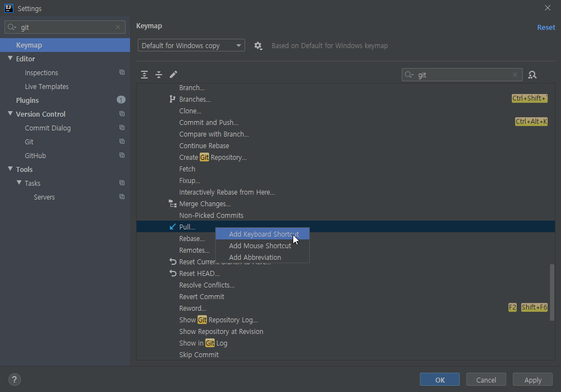
Task: Collapse the Tools settings group
Action: tap(10, 169)
